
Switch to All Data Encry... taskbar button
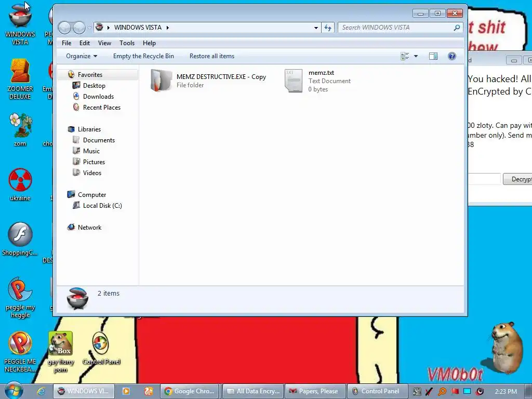[253, 391]
